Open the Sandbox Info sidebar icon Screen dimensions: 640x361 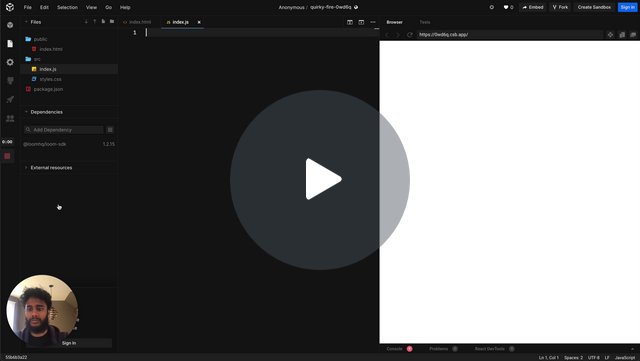pyautogui.click(x=10, y=25)
